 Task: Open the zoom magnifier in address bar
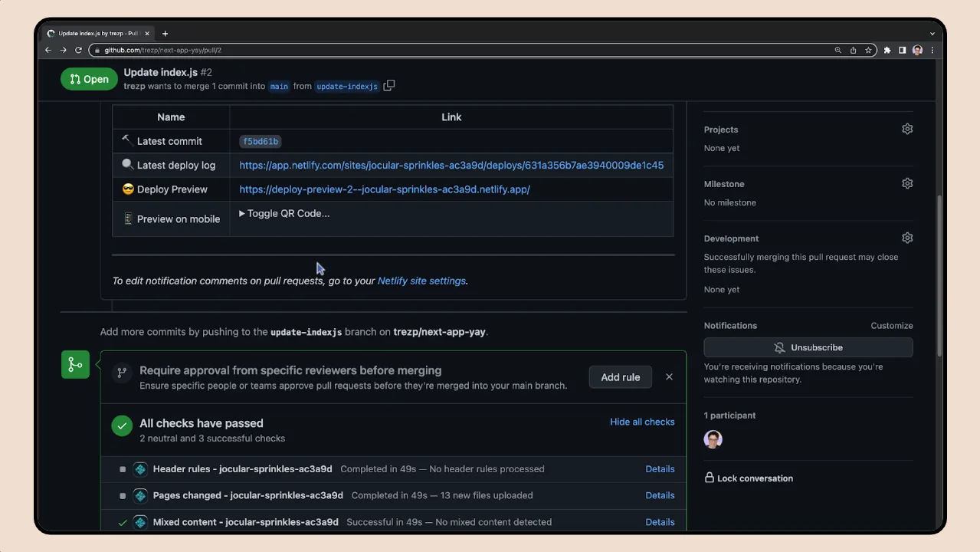coord(838,50)
